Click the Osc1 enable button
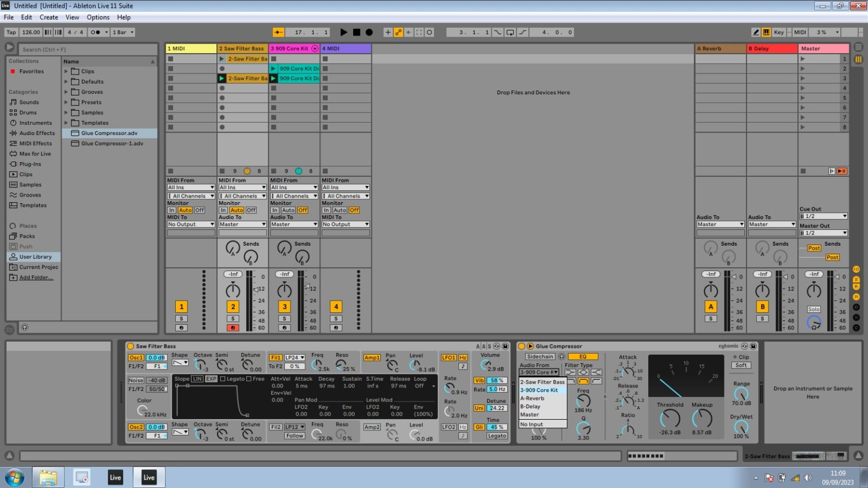The image size is (868, 488). pos(136,358)
